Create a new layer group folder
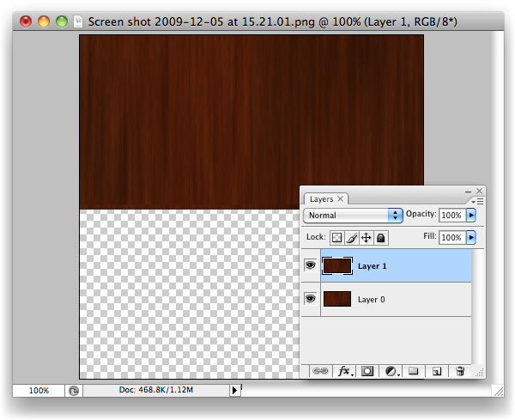 (x=413, y=371)
